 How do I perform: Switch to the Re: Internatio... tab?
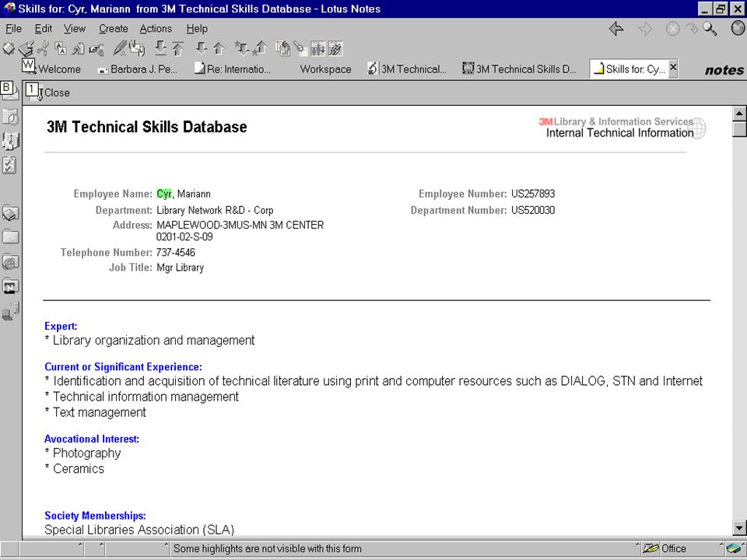click(x=233, y=69)
